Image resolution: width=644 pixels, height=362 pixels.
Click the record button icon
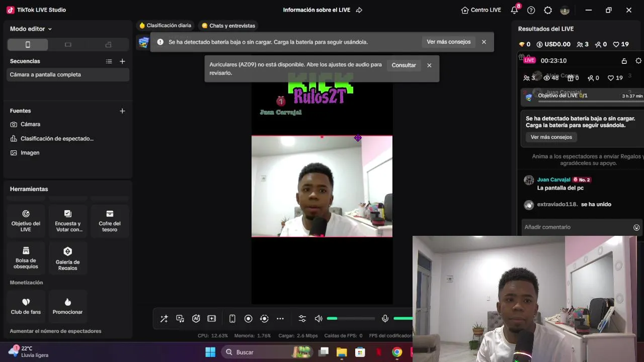248,319
